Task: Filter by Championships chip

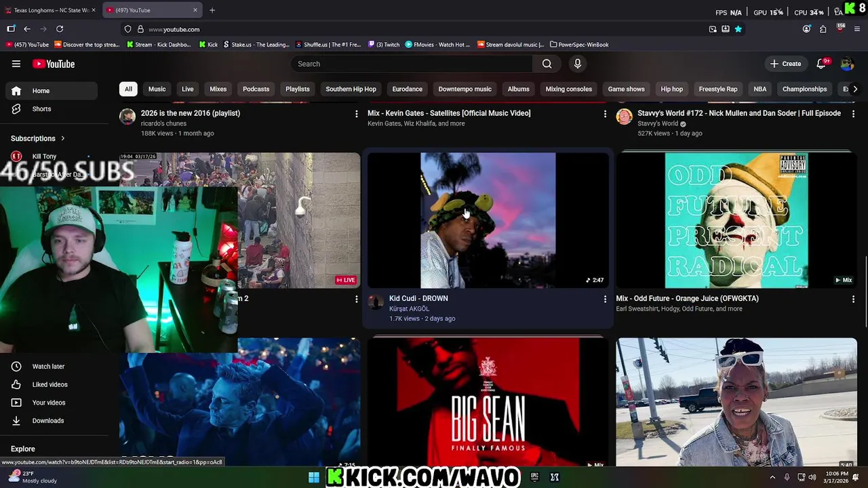Action: [x=805, y=89]
